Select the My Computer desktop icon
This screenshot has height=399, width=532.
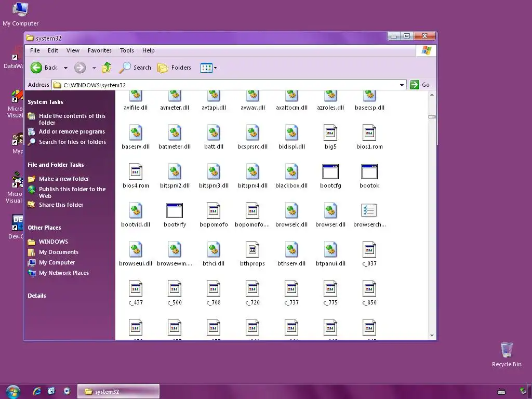coord(20,14)
